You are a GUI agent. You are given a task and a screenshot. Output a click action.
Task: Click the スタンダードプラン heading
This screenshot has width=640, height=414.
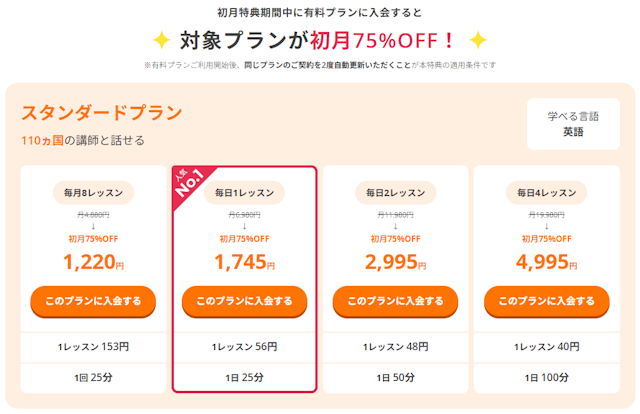101,112
